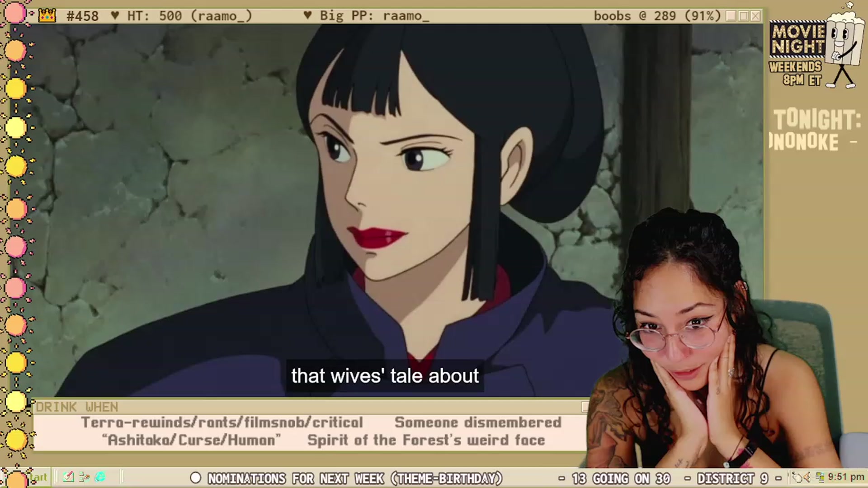Click the small button on DRINK WHEN panel
Screen dimensions: 868x488
point(585,407)
